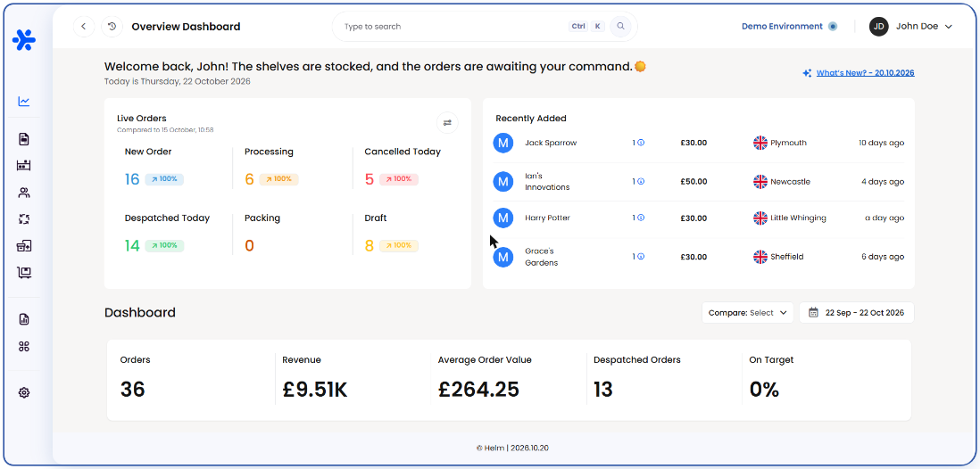Click the item count icon for Harry Potter
Viewport: 980px width, 469px height.
(639, 218)
